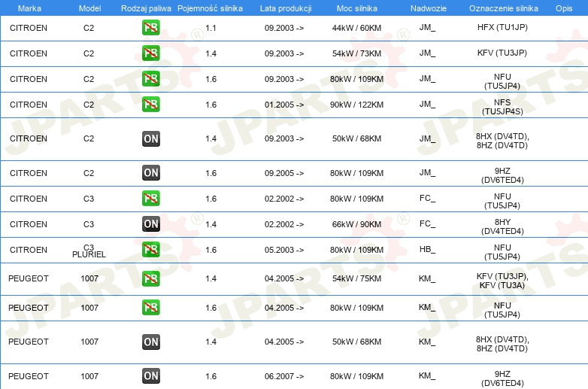Screen dimensions: 588x389
Task: Click petrol icon in Peugeot 1007 1.6 04.2005 row
Action: tap(150, 308)
